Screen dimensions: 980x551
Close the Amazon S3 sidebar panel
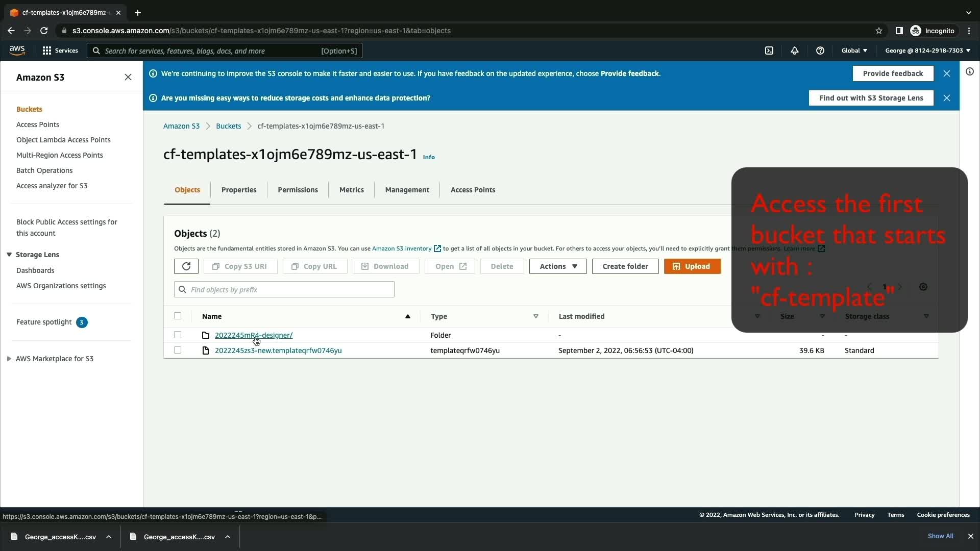click(x=128, y=77)
